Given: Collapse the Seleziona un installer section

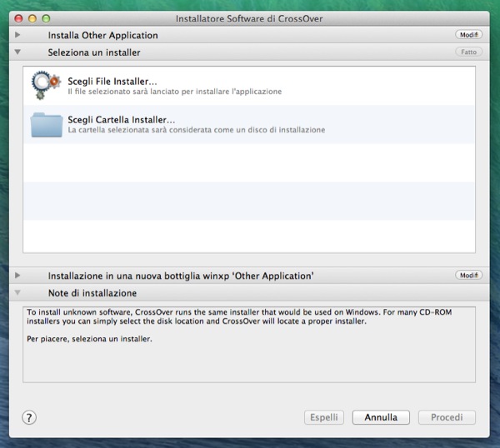Looking at the screenshot, I should (x=17, y=52).
